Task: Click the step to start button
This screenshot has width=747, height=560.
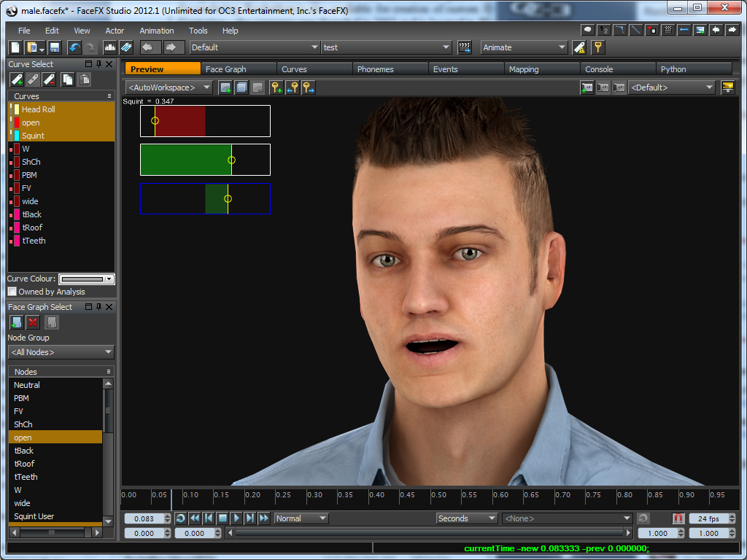Action: (208, 518)
